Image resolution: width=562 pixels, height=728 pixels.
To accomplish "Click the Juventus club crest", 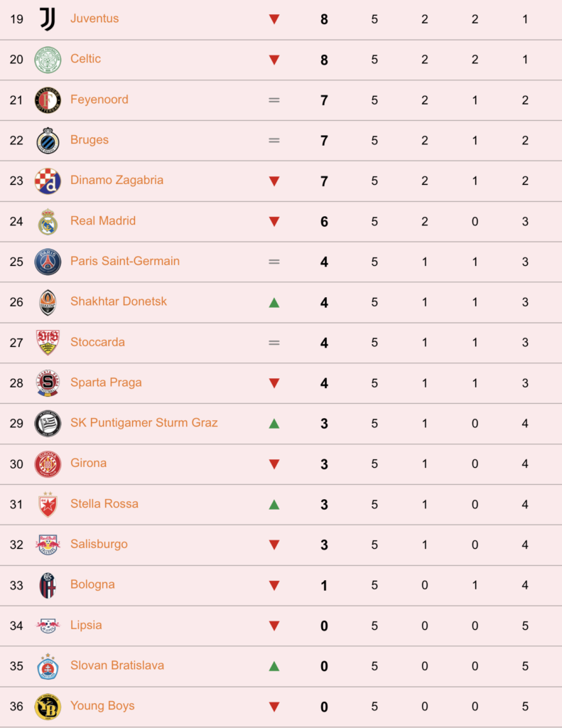I will [48, 19].
